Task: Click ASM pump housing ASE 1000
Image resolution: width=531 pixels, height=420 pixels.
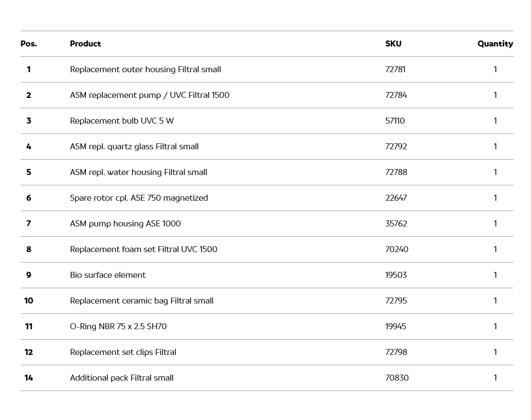Action: pos(125,224)
